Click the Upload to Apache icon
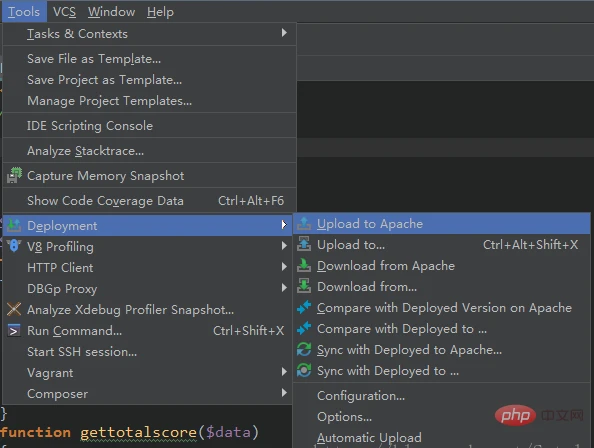594x448 pixels. click(304, 224)
